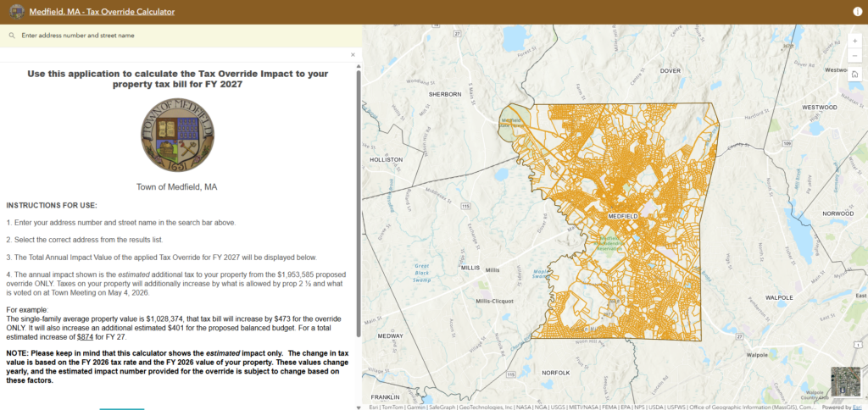Close the instructions panel with X
The height and width of the screenshot is (410, 868).
[353, 55]
